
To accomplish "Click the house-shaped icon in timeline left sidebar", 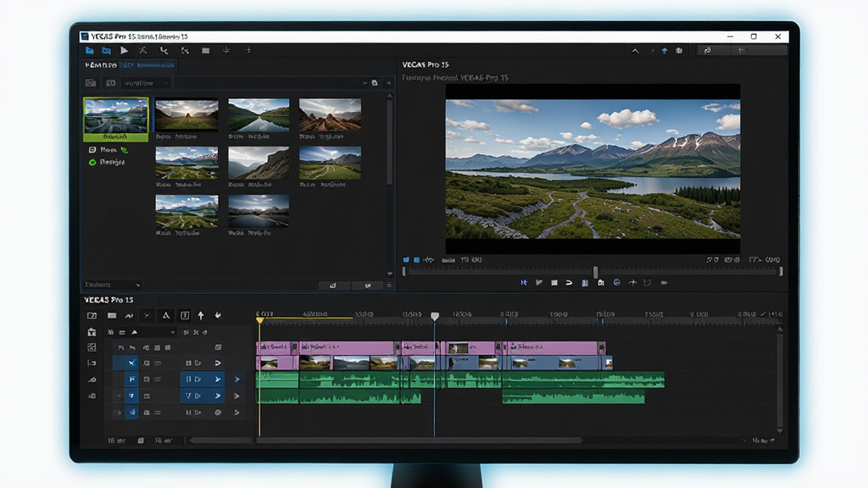I will (x=92, y=332).
